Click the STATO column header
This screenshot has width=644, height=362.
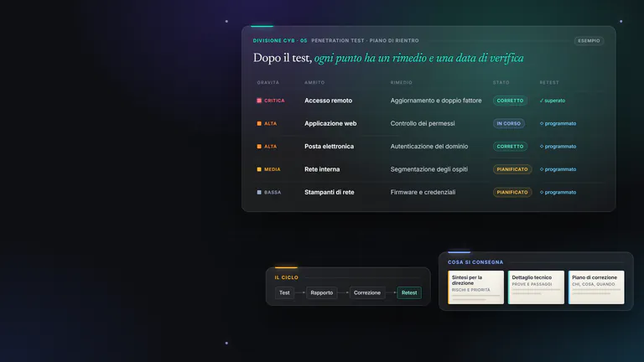coord(501,82)
